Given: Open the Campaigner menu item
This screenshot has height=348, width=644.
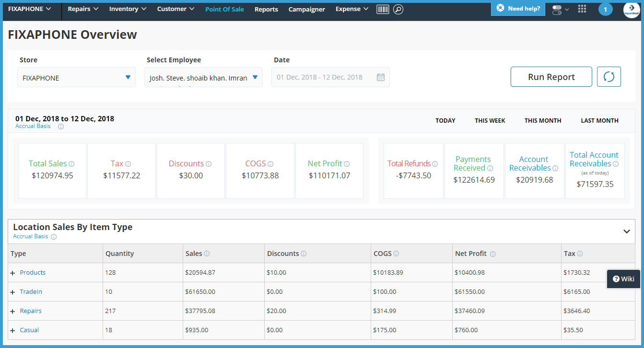Looking at the screenshot, I should click(x=306, y=9).
